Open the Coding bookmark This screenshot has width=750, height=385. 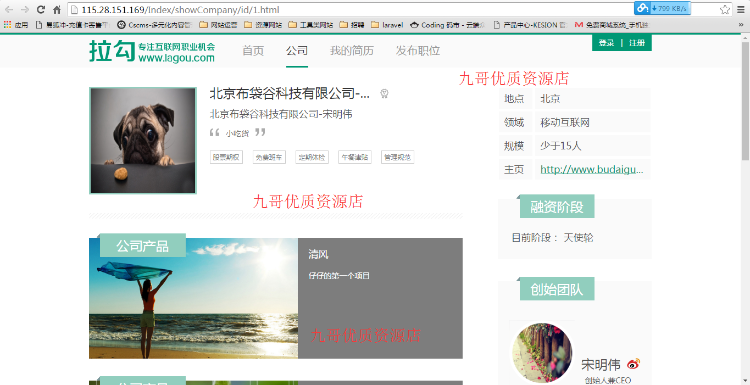coord(447,25)
